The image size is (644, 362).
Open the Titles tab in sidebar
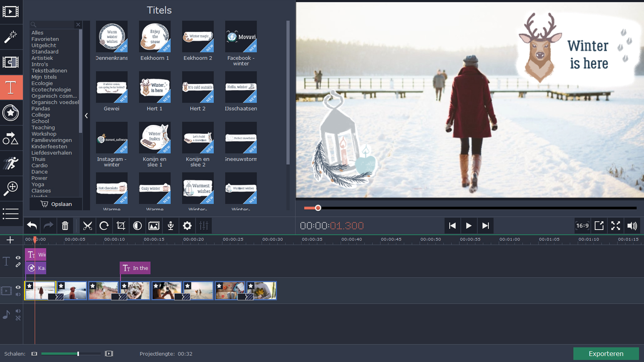point(11,87)
